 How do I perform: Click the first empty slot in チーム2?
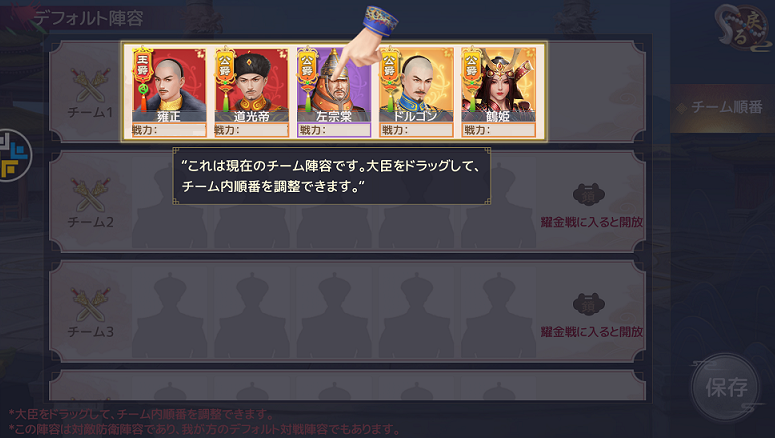click(169, 205)
